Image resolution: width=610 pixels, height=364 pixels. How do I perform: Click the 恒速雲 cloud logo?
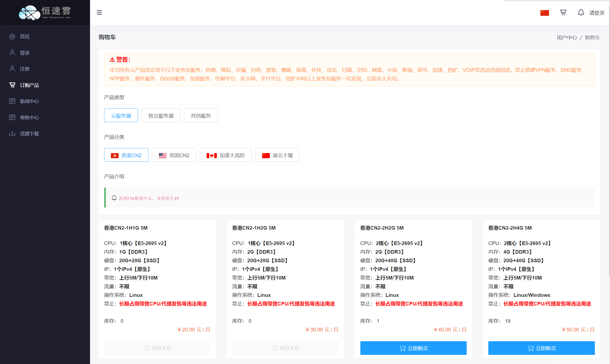[x=45, y=12]
